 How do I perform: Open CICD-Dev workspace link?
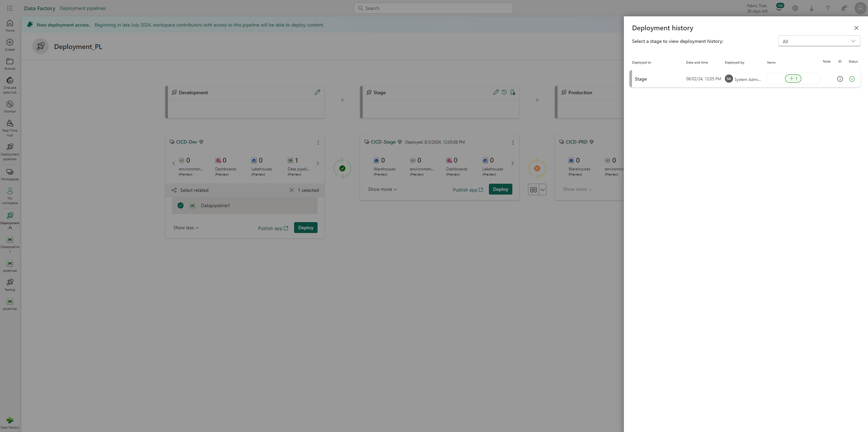187,142
